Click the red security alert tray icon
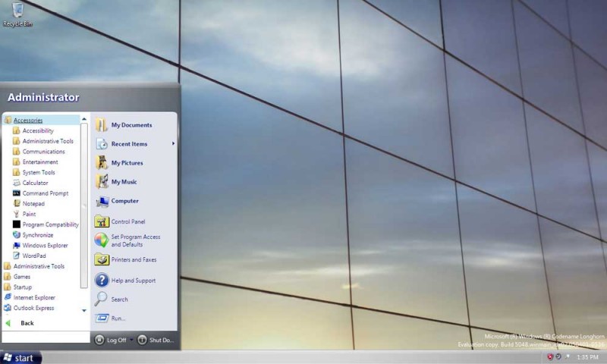This screenshot has height=364, width=607. tap(550, 357)
